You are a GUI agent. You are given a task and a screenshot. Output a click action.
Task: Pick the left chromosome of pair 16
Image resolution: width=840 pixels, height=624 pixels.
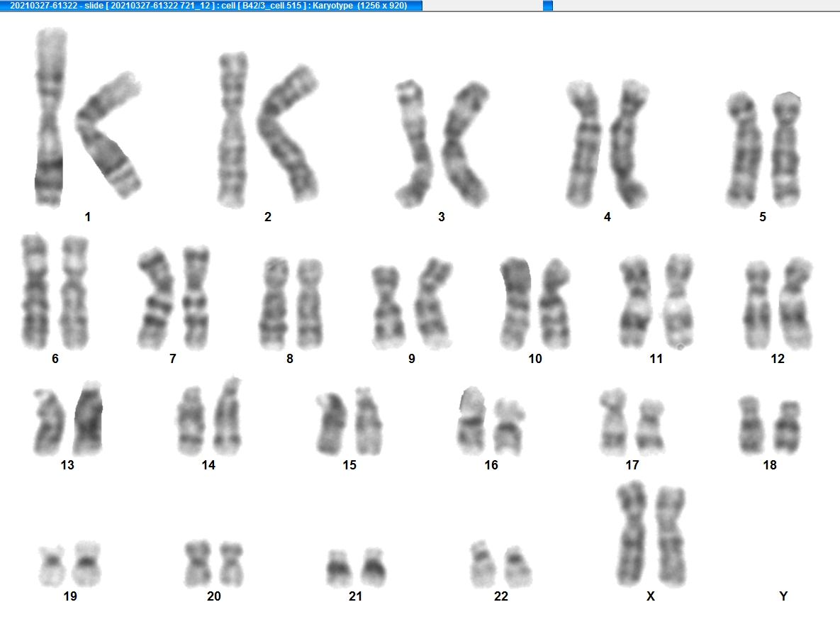click(471, 420)
